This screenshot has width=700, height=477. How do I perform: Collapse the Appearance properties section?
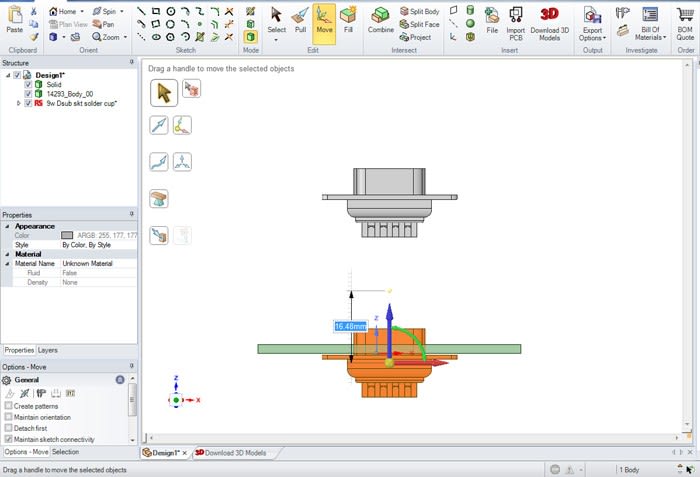[x=7, y=226]
